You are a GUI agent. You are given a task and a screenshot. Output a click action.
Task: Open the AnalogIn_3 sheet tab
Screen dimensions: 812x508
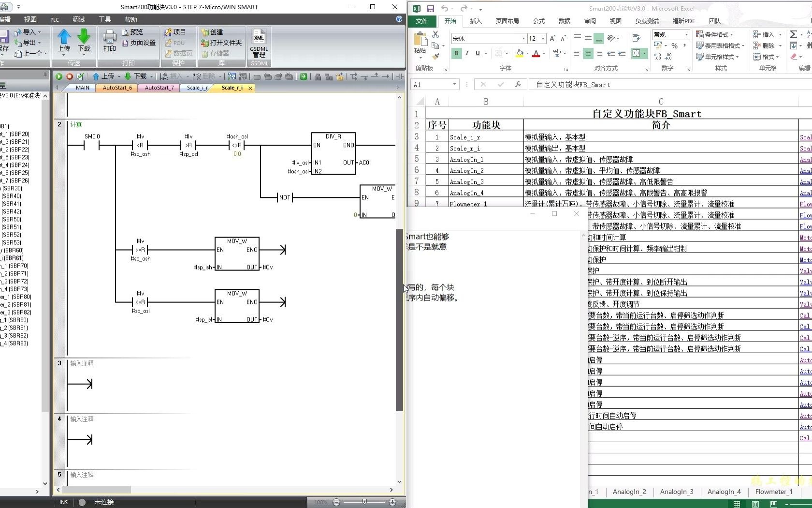click(x=676, y=492)
